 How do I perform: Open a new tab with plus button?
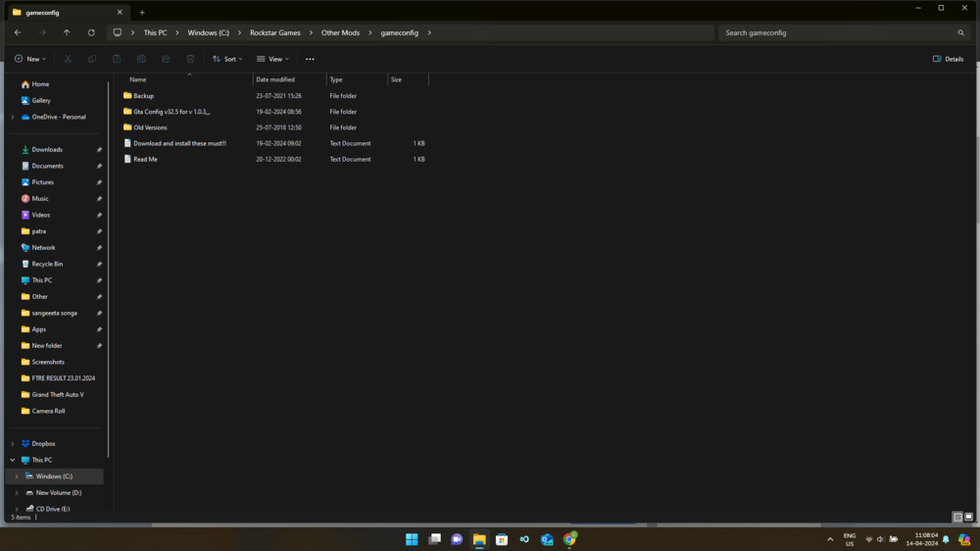[x=142, y=13]
